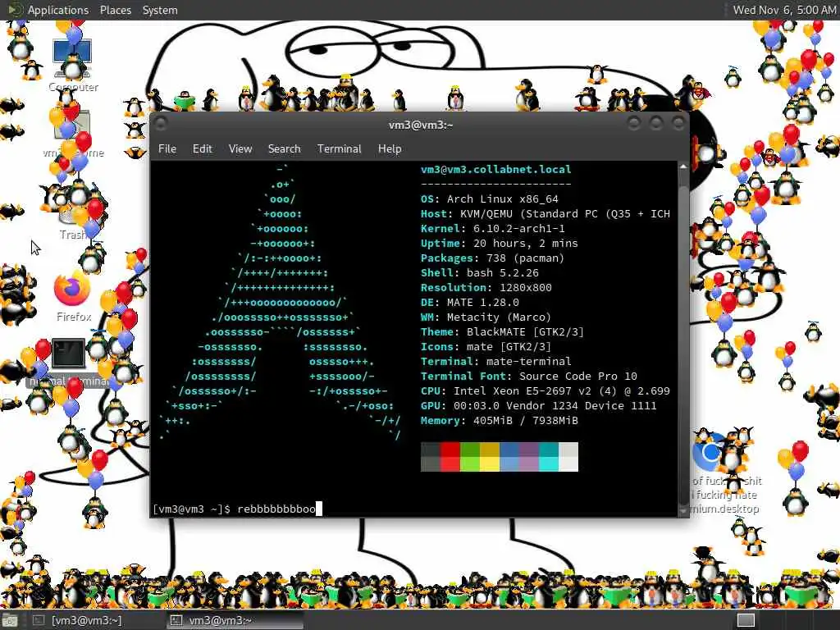Click the Theme: BlackMATE line
Image resolution: width=840 pixels, height=630 pixels.
(x=502, y=331)
